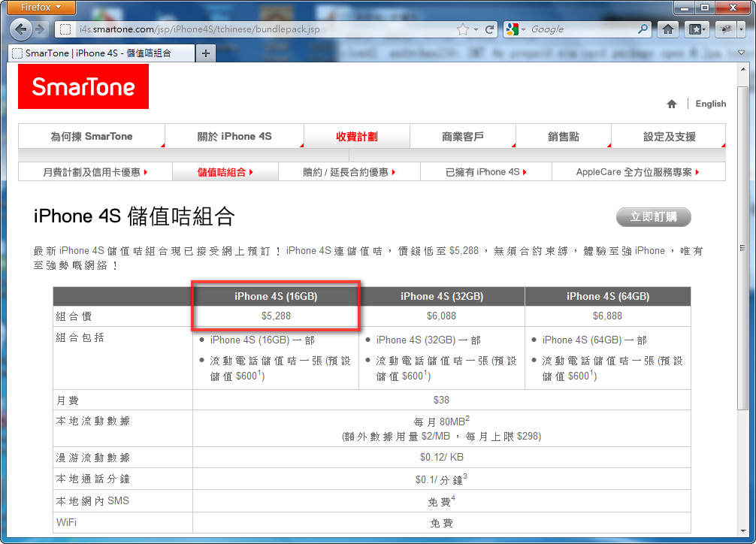Click the 立即訂購 order button
756x544 pixels.
click(x=653, y=217)
